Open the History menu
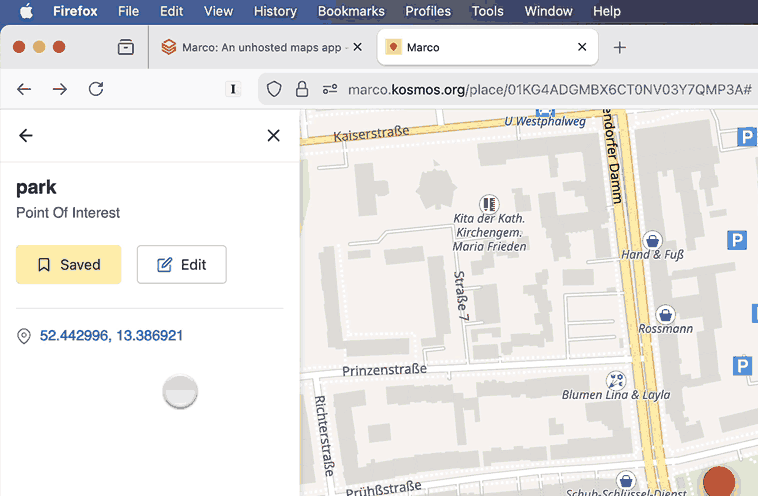The width and height of the screenshot is (758, 496). (275, 11)
